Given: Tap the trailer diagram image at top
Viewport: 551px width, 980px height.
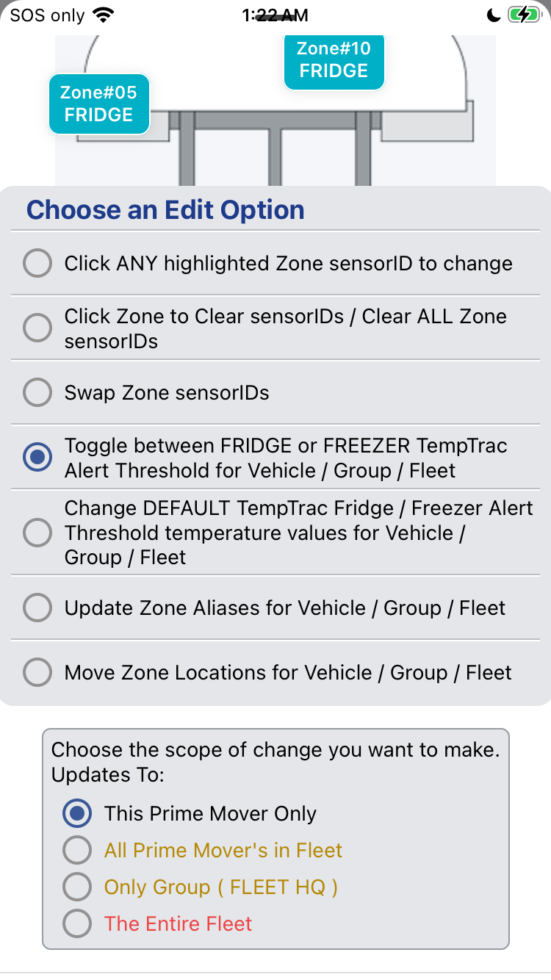Looking at the screenshot, I should [x=275, y=110].
